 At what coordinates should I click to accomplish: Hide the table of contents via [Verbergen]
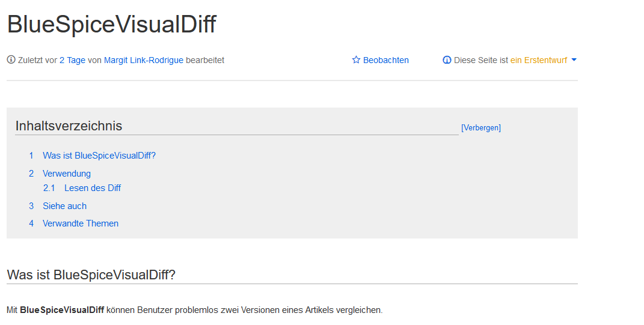click(x=481, y=127)
